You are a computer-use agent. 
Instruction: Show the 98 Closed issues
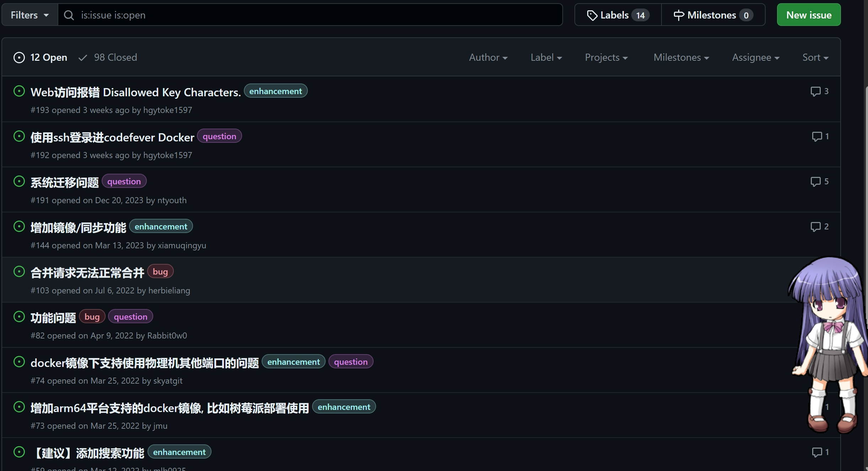[108, 57]
